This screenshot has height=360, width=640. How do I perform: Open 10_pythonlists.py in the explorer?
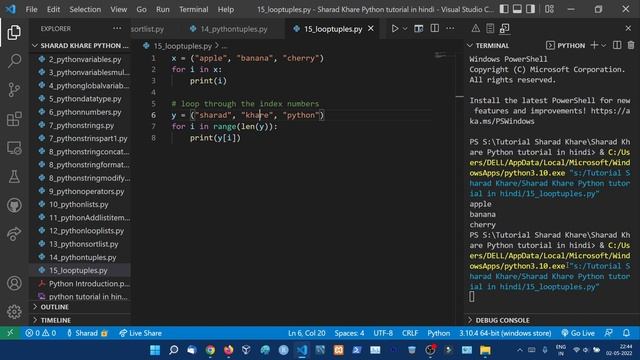[80, 204]
